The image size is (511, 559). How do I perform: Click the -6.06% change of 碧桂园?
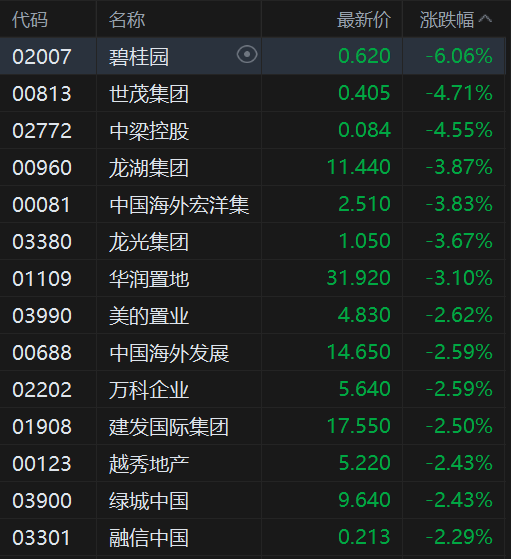(x=459, y=56)
